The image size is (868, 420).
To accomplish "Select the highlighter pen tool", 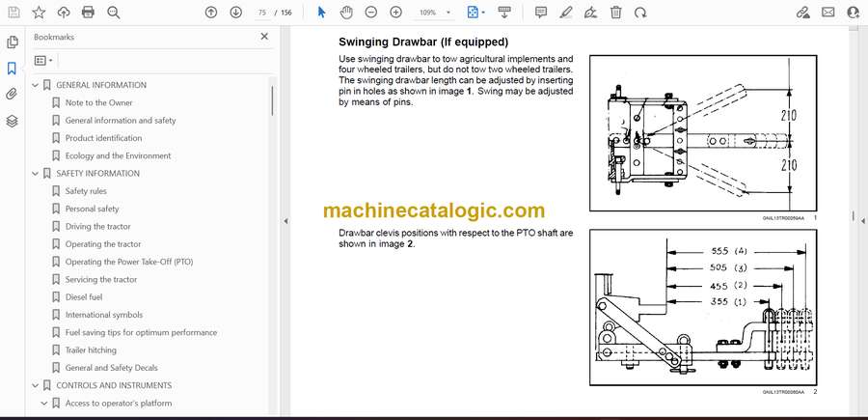I will tap(566, 13).
